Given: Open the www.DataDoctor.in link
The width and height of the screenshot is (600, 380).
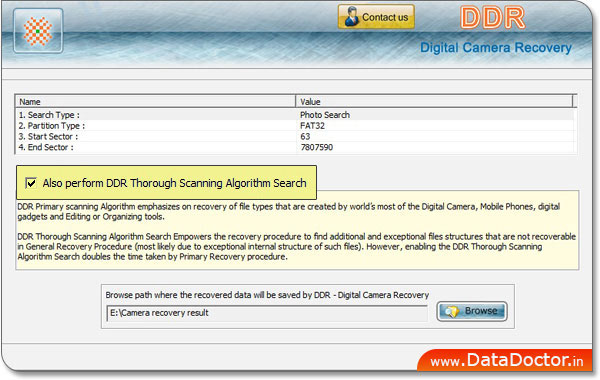Looking at the screenshot, I should pyautogui.click(x=506, y=361).
